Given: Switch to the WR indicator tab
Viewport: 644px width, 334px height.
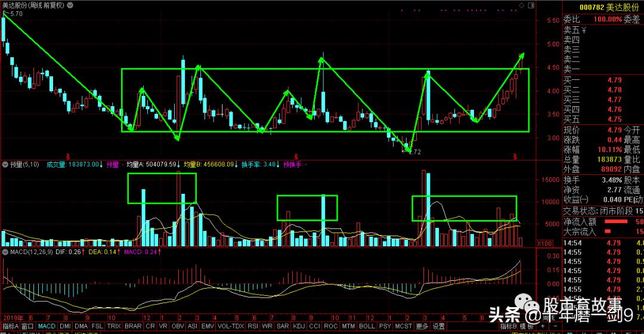Looking at the screenshot, I should coord(267,326).
